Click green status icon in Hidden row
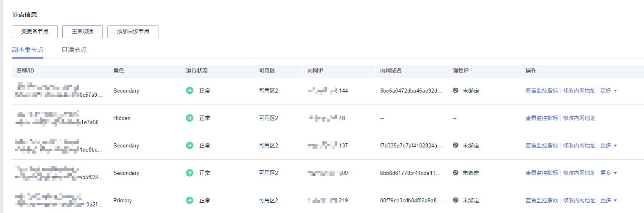Image resolution: width=644 pixels, height=213 pixels. [x=189, y=118]
